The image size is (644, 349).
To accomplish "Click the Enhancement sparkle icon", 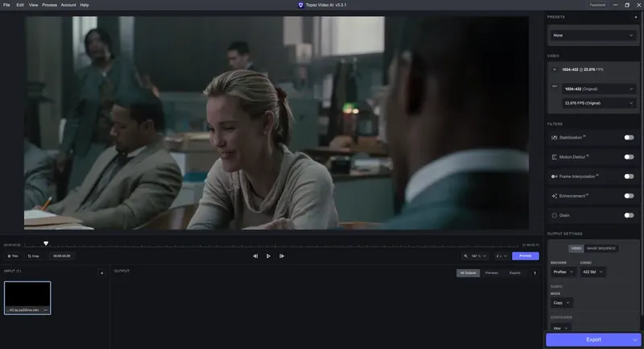I will tap(554, 196).
